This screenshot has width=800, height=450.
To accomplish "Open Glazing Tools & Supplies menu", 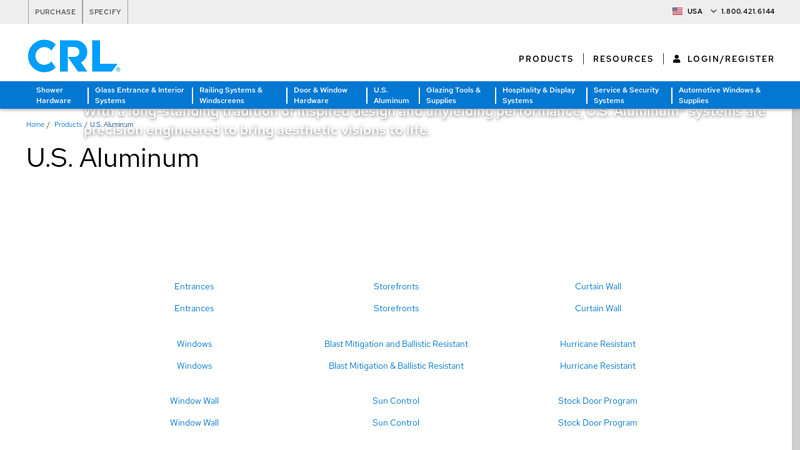I will coord(454,95).
